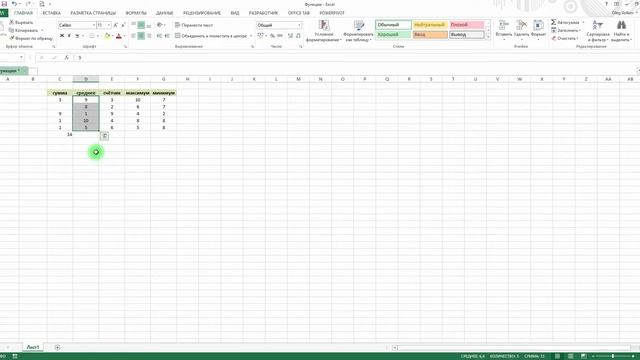Screen dimensions: 640x360
Task: Switch to the ВСТАВКА ribbon tab
Action: pyautogui.click(x=51, y=13)
